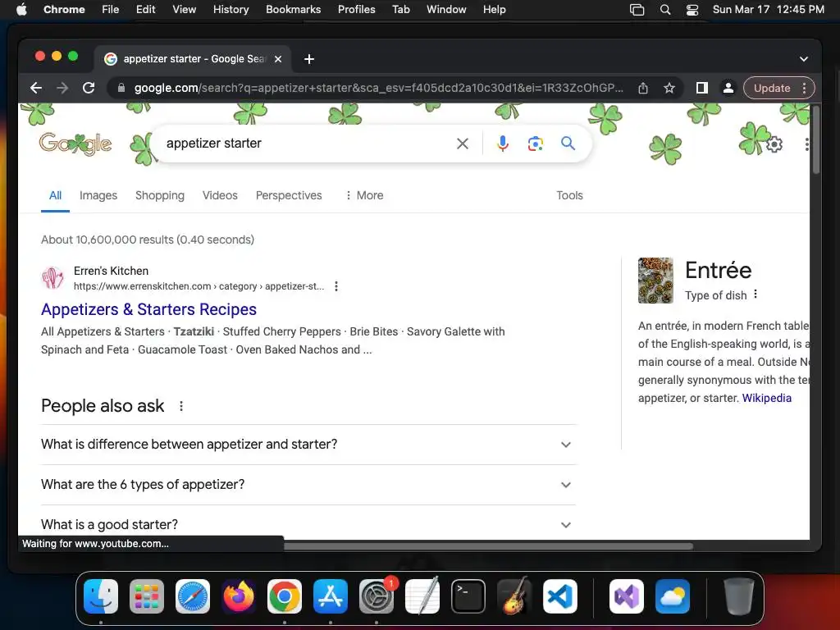
Task: Open the Wikipedia link in Entrée panel
Action: (767, 398)
